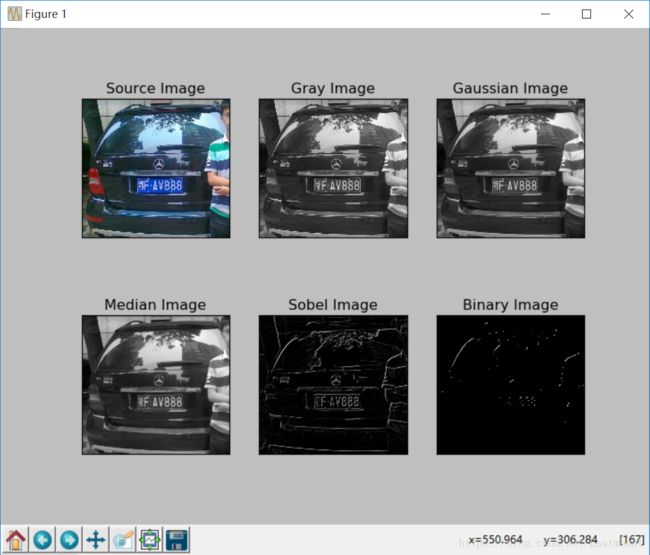Screen dimensions: 650x555
Task: Click the "Sobel Image" title text
Action: [x=333, y=305]
